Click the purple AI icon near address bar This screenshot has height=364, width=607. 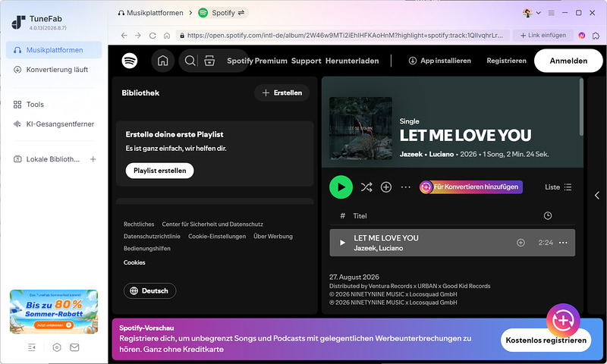click(x=581, y=36)
